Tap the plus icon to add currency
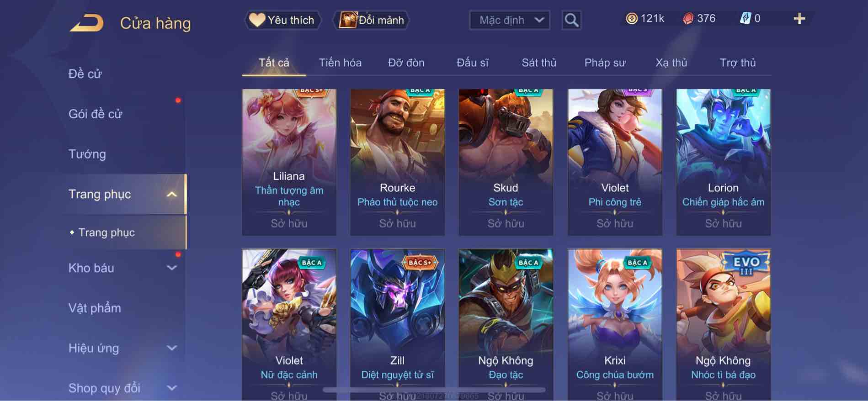The height and width of the screenshot is (401, 868). [799, 19]
